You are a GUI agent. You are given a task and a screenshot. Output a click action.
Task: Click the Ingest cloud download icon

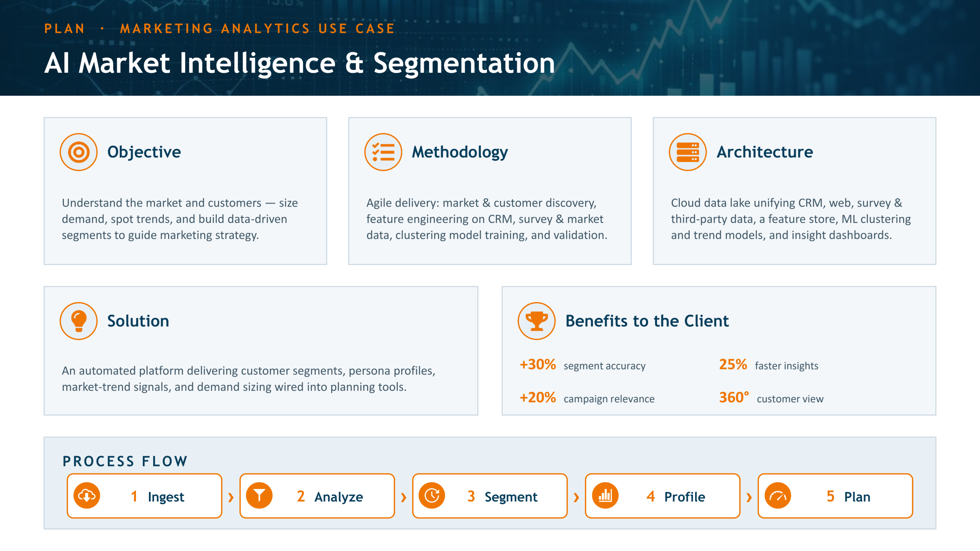point(87,496)
